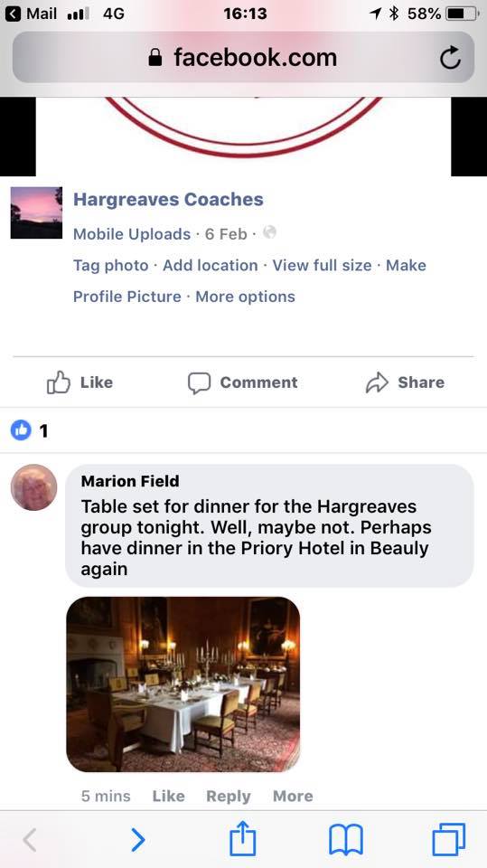Share the photo post
The height and width of the screenshot is (868, 487).
click(405, 382)
